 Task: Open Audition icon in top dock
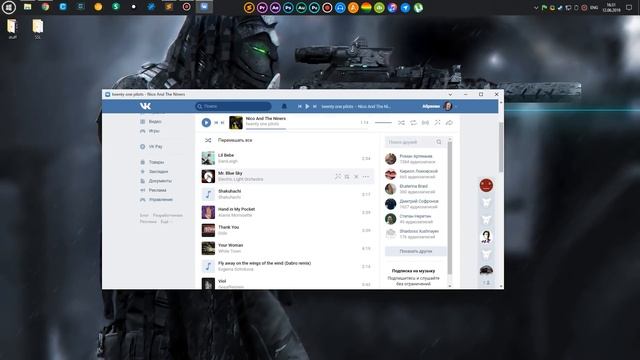301,7
